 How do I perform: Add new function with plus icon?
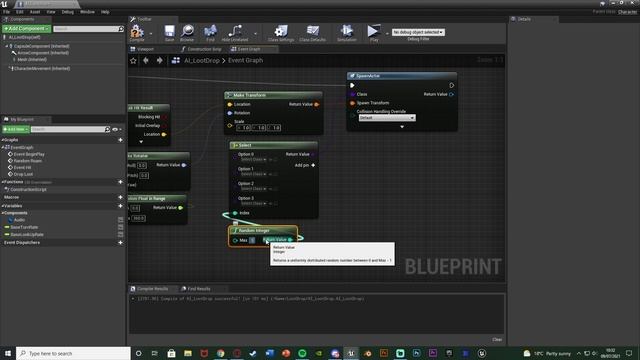[120, 182]
